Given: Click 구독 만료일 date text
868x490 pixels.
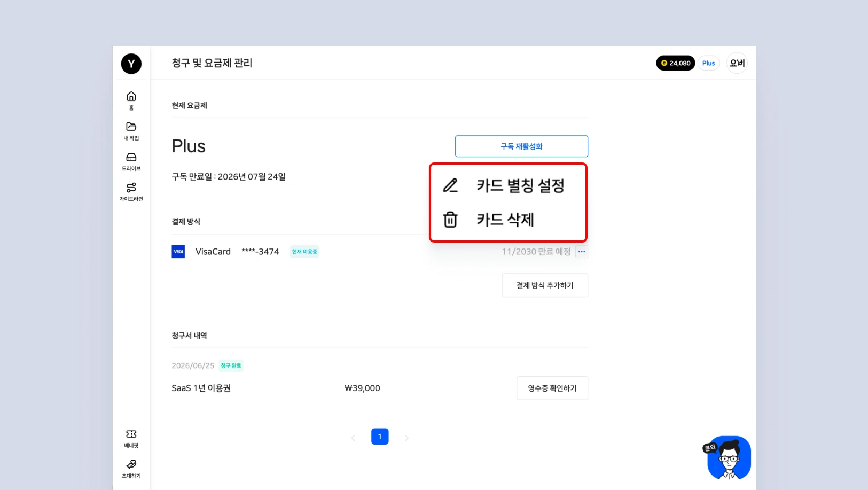Looking at the screenshot, I should 229,177.
